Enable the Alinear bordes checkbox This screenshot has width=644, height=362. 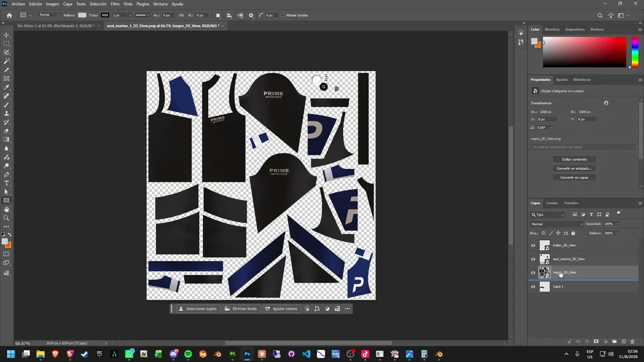click(283, 15)
